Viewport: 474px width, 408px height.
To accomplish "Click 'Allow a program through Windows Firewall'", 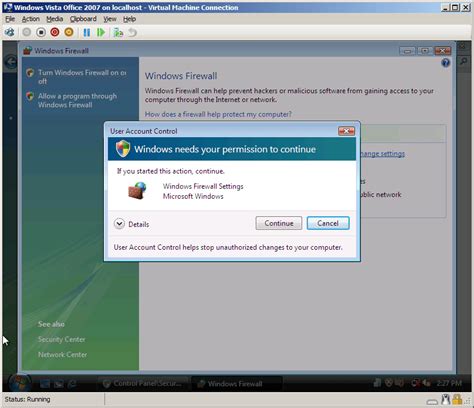I will pos(77,100).
